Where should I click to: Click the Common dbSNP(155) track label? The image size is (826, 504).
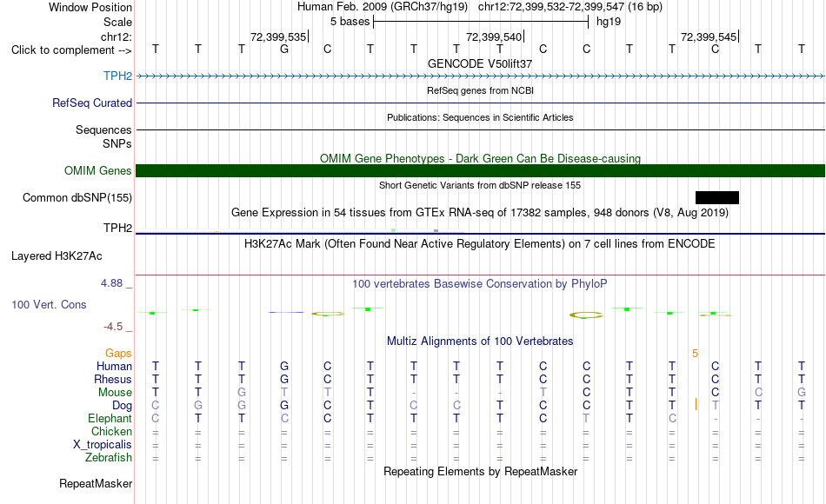(x=77, y=197)
